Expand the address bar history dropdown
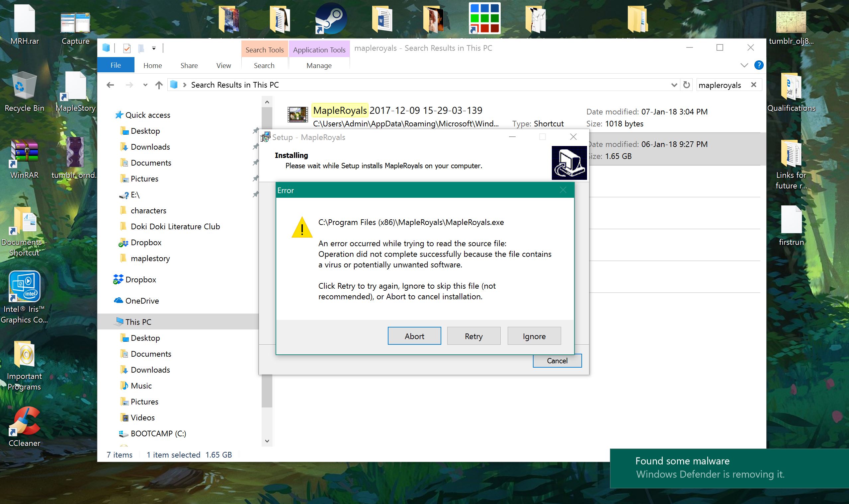 [x=674, y=85]
